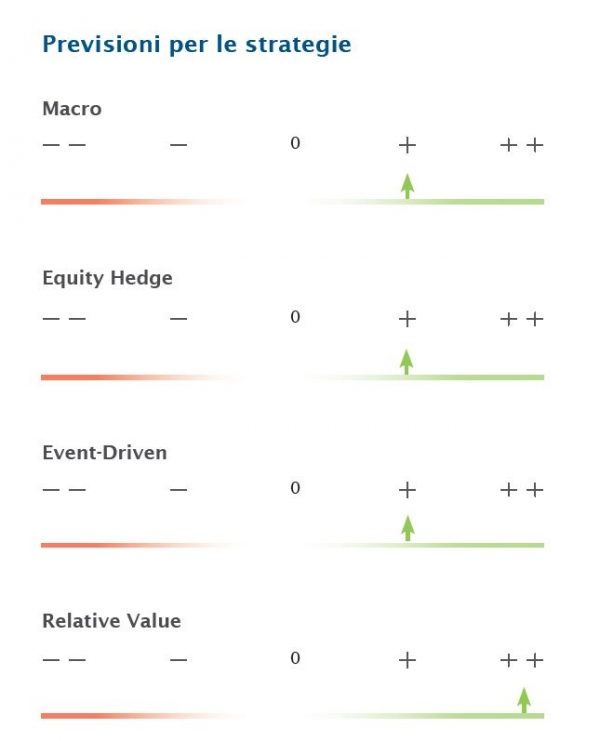Click the Macro strategy label

[x=72, y=109]
